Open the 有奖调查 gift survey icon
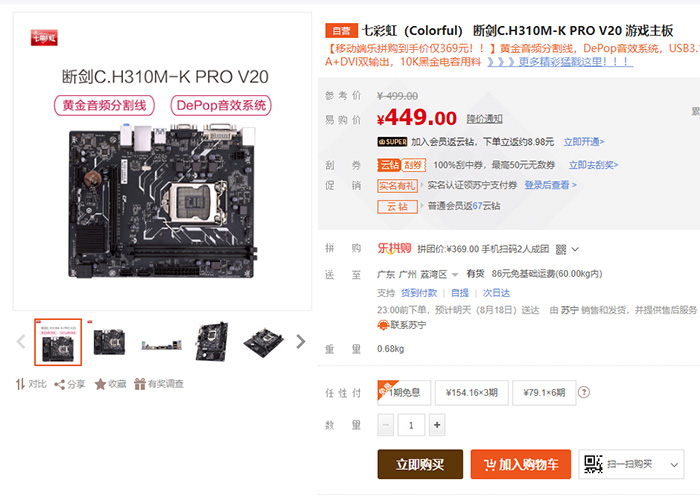 (x=140, y=384)
